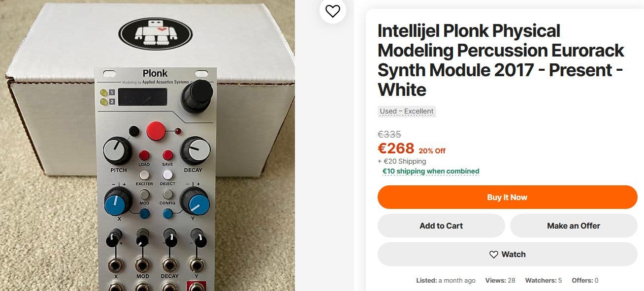The width and height of the screenshot is (644, 291).
Task: Click the crossed-out €335 original price
Action: coord(389,134)
